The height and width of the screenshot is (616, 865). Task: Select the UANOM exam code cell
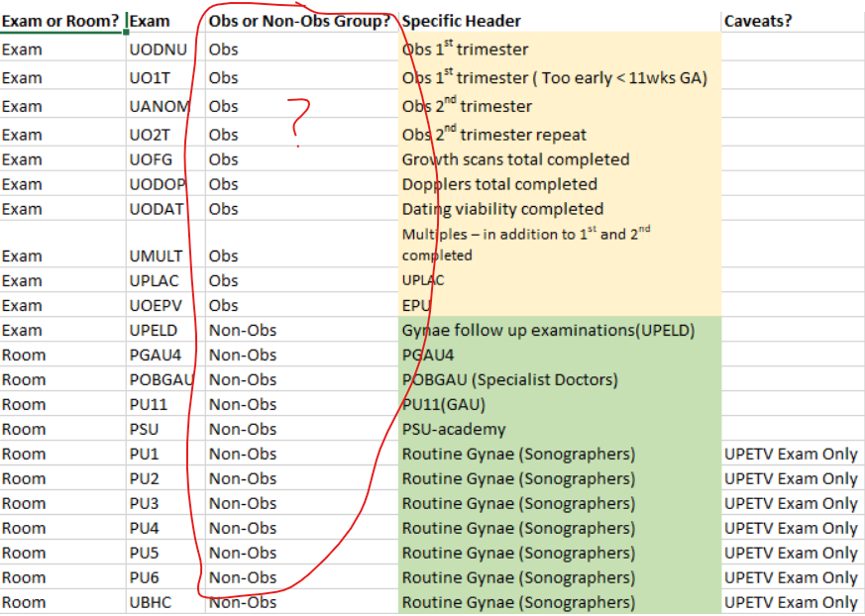tap(165, 106)
